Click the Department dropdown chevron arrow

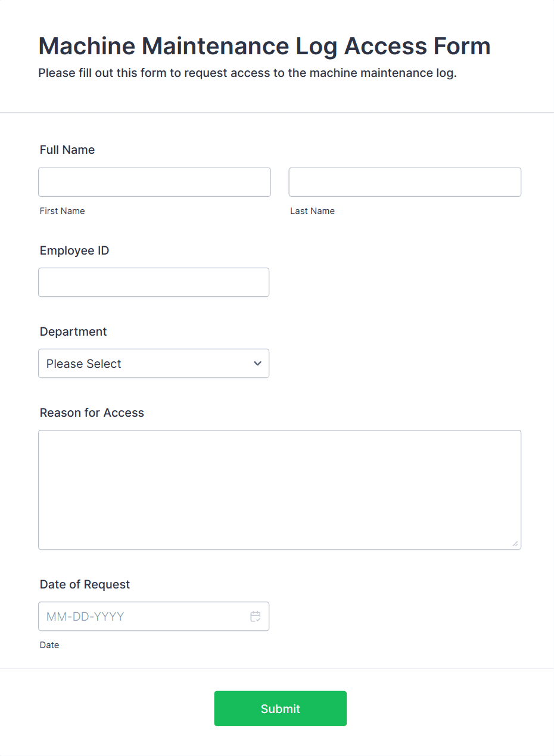257,363
